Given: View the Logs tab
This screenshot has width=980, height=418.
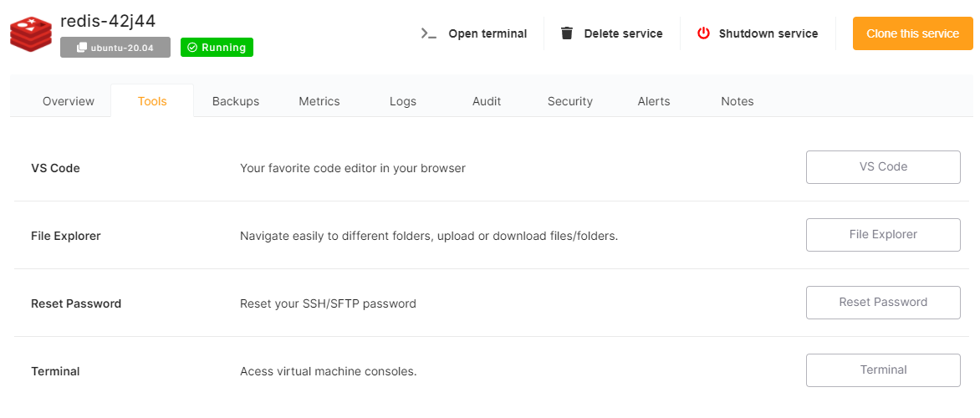Looking at the screenshot, I should click(x=403, y=101).
